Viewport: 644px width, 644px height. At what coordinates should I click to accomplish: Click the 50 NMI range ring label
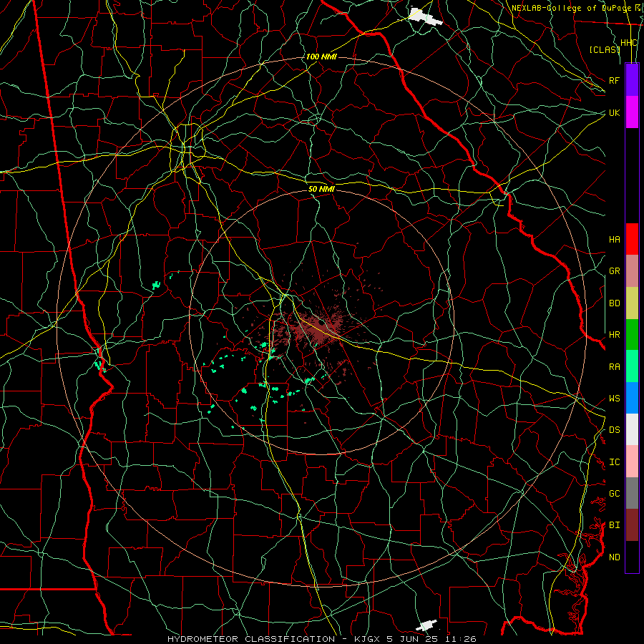321,189
